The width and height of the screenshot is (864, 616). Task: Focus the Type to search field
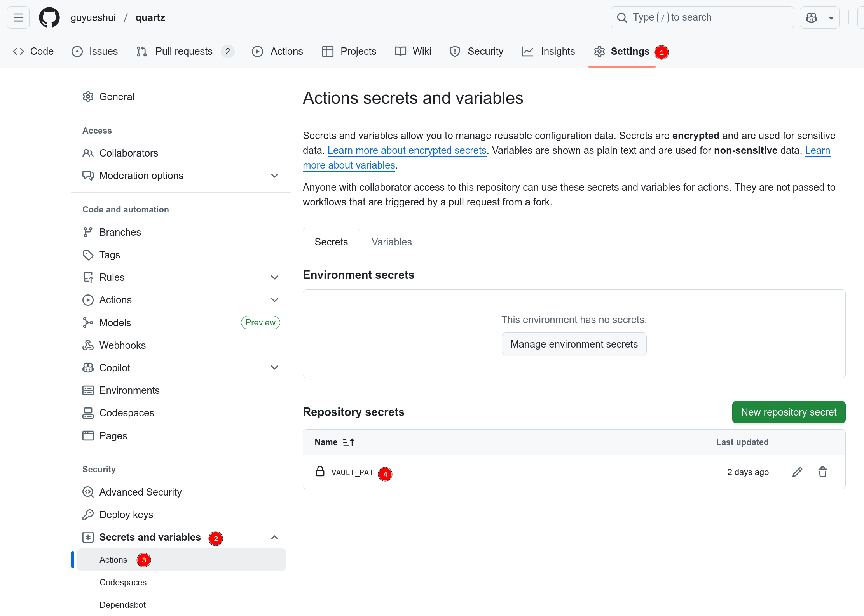702,17
